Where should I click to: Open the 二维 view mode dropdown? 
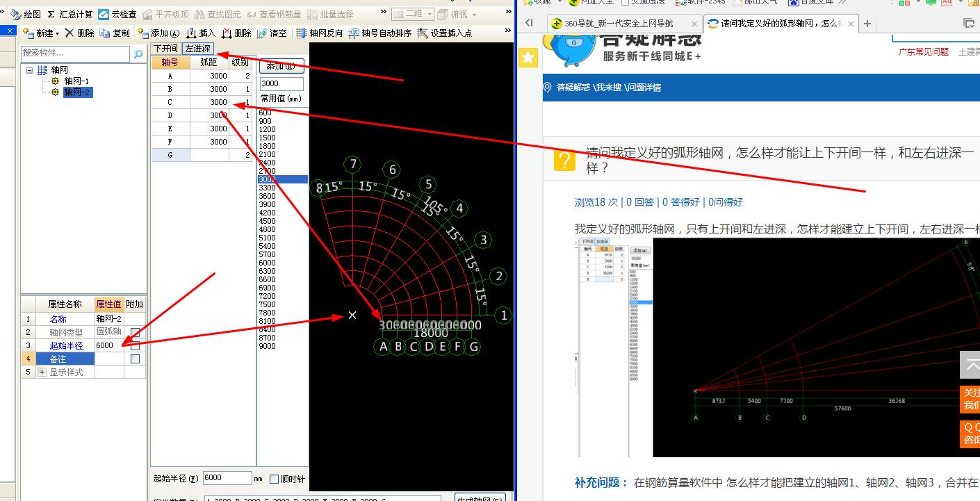click(x=430, y=14)
